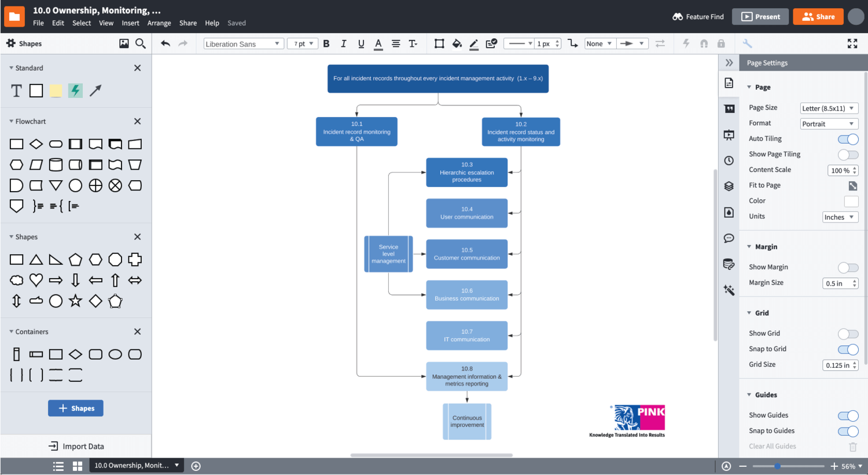Open the Liberation Sans font dropdown

[242, 44]
